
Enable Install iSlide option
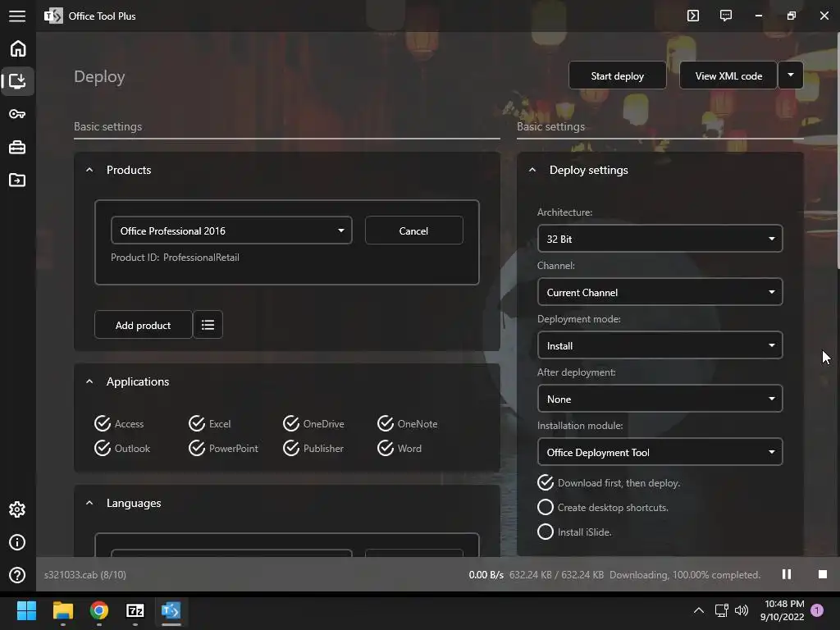click(x=574, y=532)
